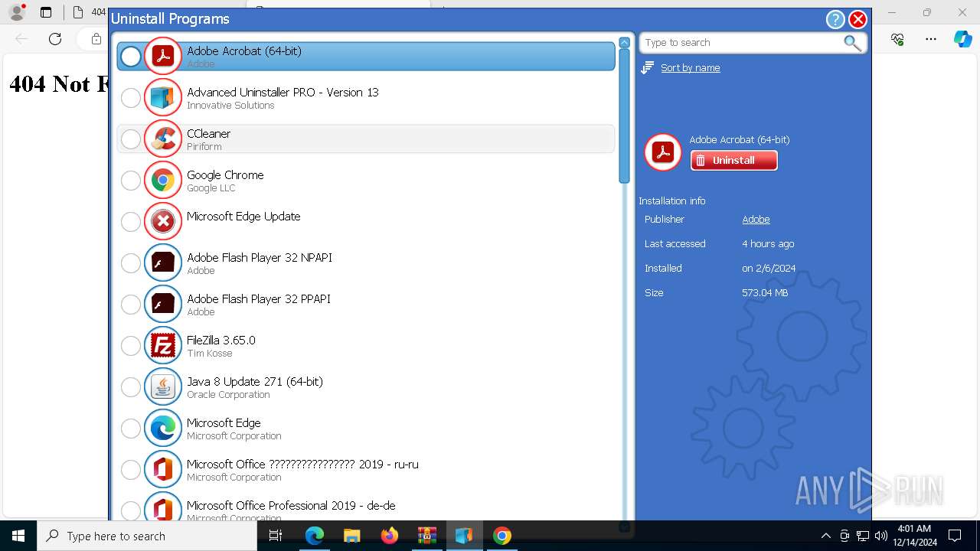The height and width of the screenshot is (551, 980).
Task: Click the Microsoft Office 2019 ru-ru icon
Action: [163, 469]
